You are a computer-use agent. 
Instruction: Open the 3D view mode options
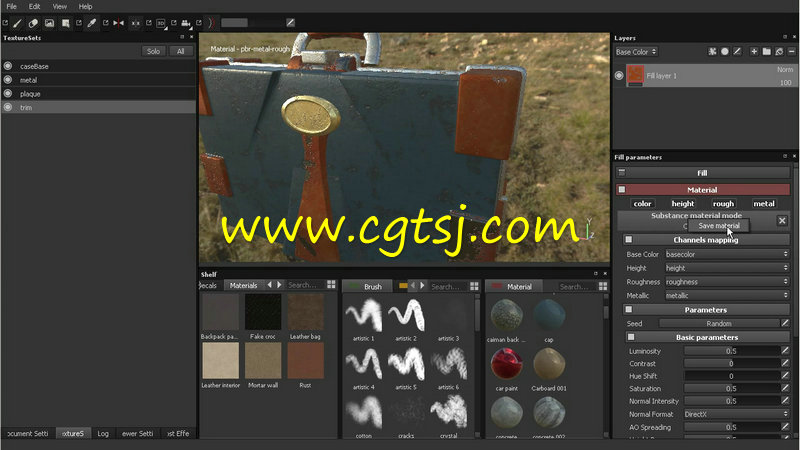point(161,23)
